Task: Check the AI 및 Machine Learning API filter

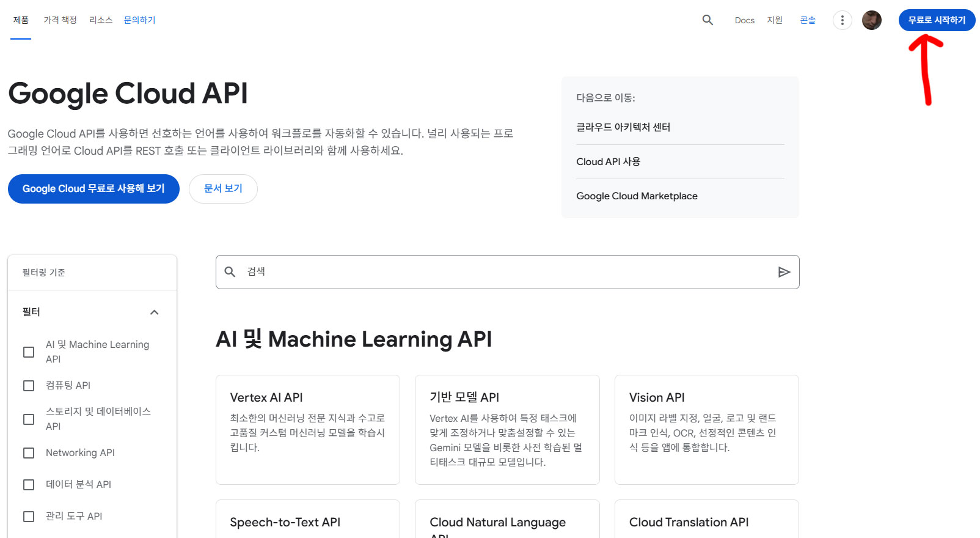Action: point(29,352)
